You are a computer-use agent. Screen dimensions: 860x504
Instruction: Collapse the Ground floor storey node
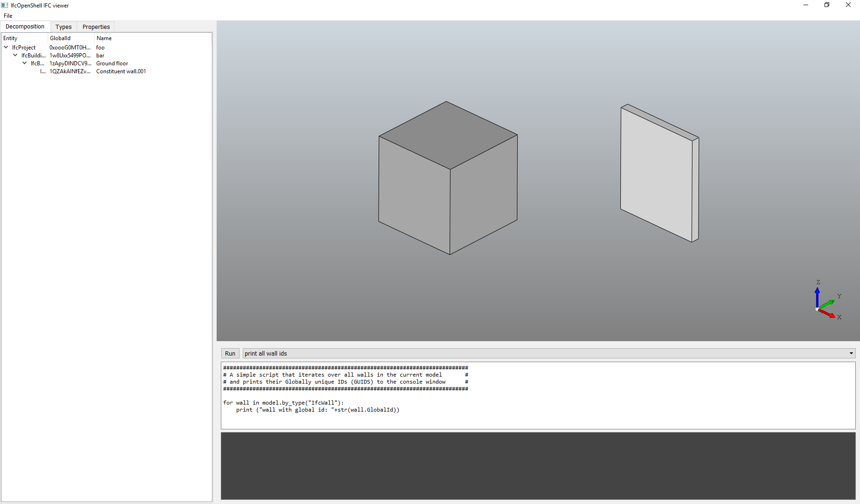coord(24,63)
